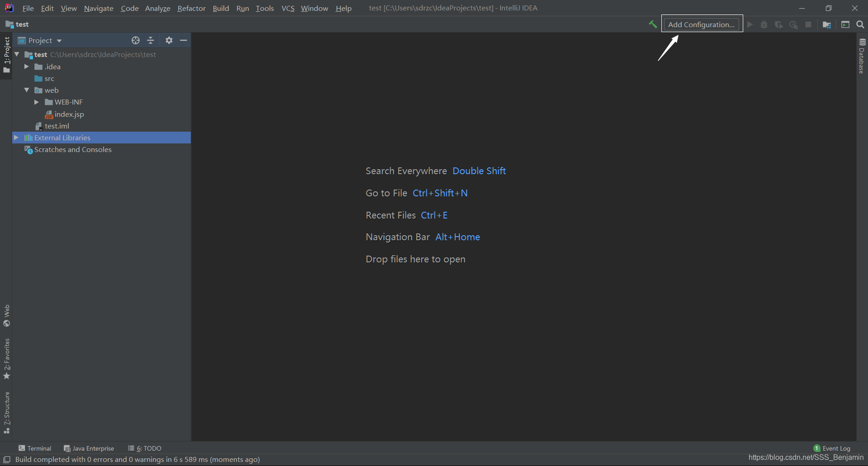Open the VCS menu
Viewport: 868px width, 466px height.
[x=288, y=8]
